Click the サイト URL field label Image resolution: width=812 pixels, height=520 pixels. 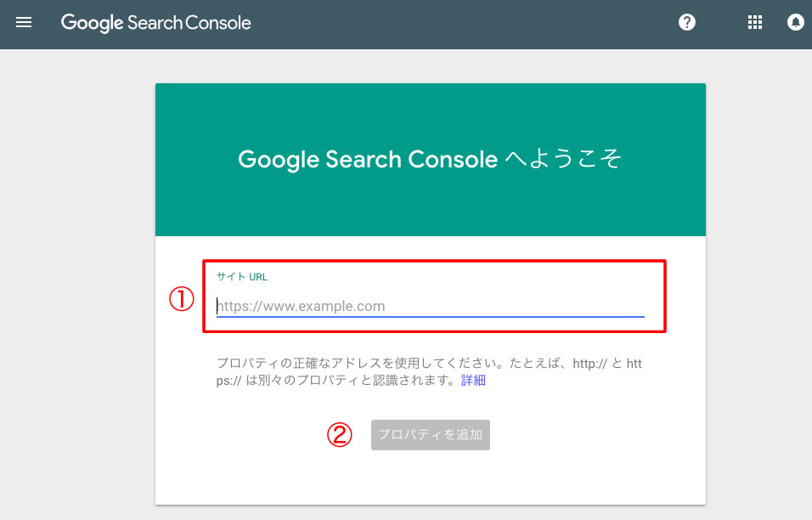pos(242,276)
